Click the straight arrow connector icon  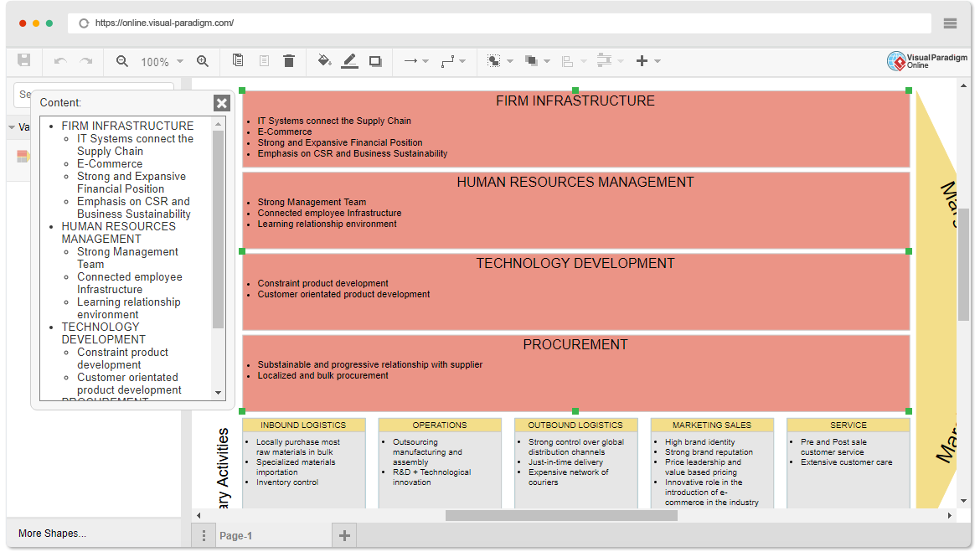[x=410, y=60]
